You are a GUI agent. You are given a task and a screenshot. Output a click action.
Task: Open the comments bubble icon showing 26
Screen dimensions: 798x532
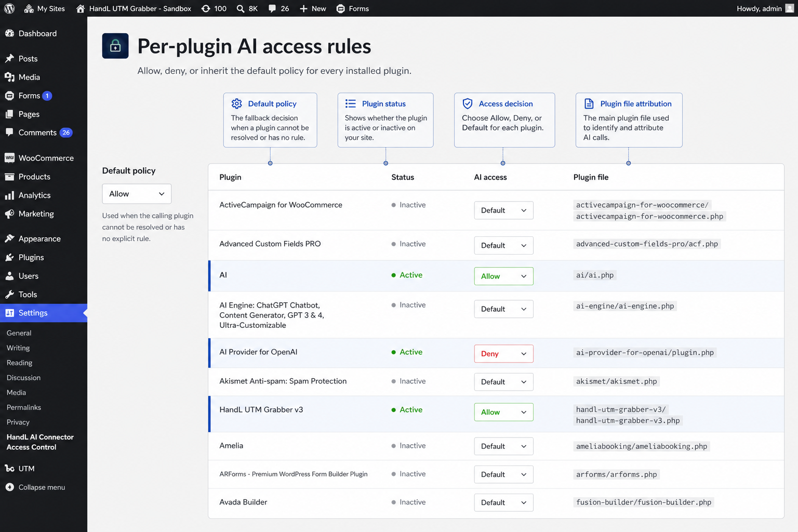[272, 8]
